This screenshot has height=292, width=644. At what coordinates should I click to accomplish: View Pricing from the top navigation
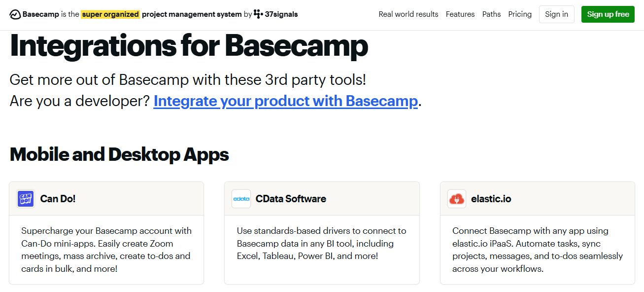pos(520,14)
